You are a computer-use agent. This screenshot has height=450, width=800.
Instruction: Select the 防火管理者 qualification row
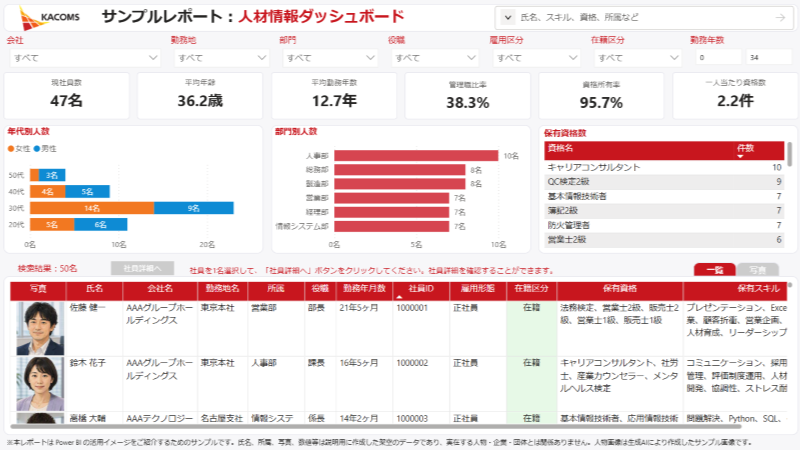[x=664, y=225]
